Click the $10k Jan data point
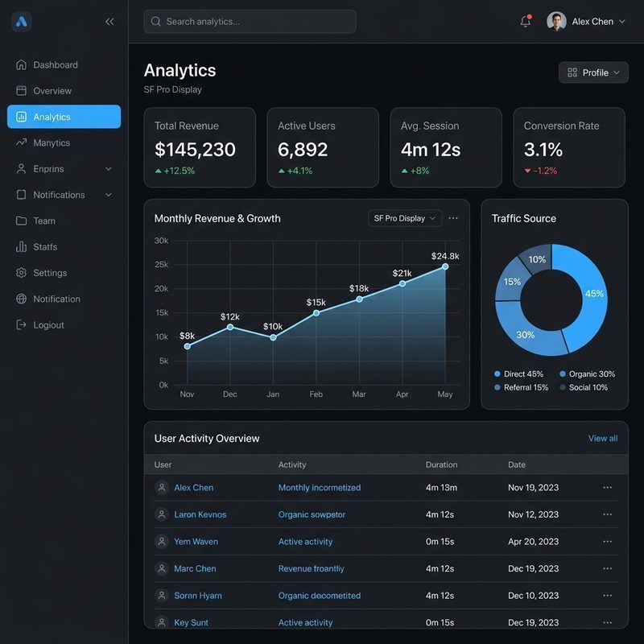This screenshot has width=644, height=644. (x=273, y=337)
